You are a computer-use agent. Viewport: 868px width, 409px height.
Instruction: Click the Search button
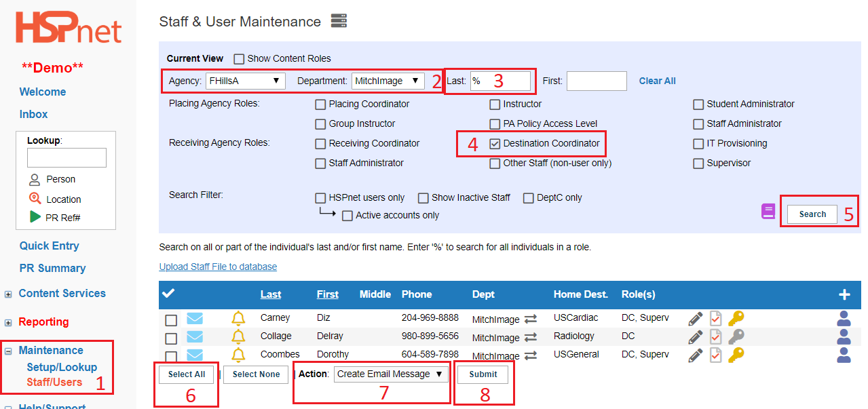812,214
